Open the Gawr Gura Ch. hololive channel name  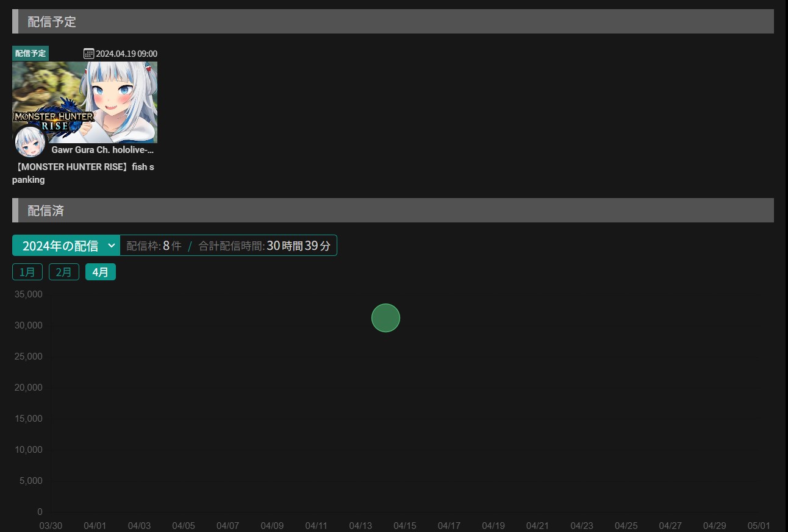point(102,149)
